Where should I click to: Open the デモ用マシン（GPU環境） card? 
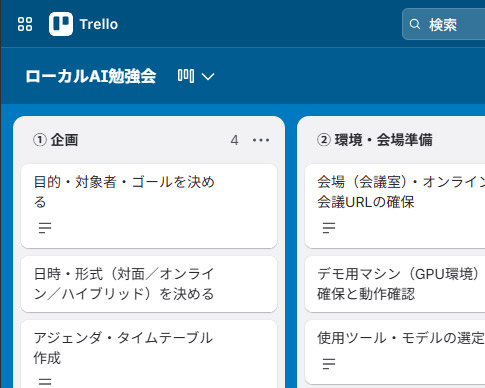click(x=395, y=284)
